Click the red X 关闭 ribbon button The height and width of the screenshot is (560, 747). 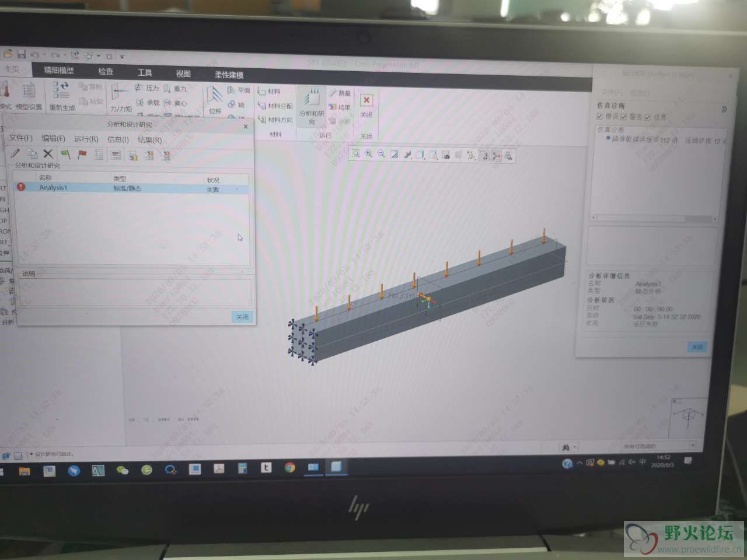(366, 105)
